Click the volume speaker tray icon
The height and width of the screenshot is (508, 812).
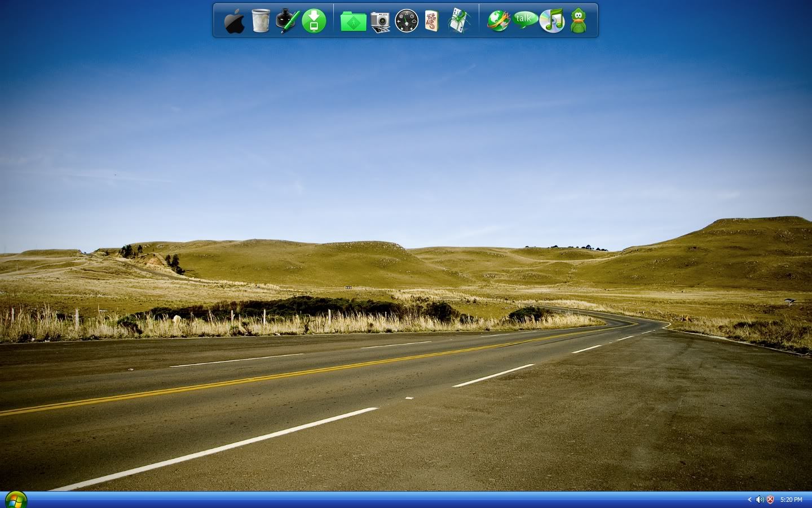click(760, 500)
